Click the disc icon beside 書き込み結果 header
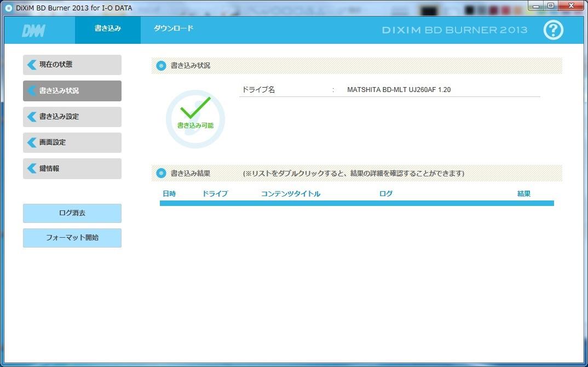 coord(161,173)
